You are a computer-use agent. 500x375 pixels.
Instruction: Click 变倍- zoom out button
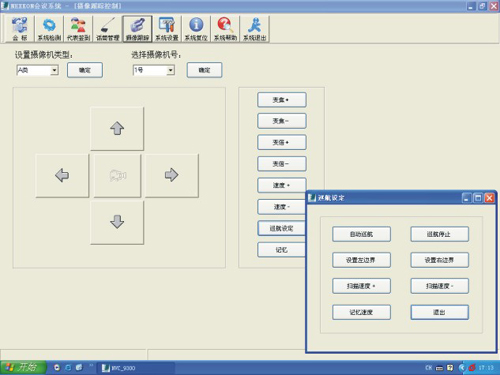(x=282, y=164)
